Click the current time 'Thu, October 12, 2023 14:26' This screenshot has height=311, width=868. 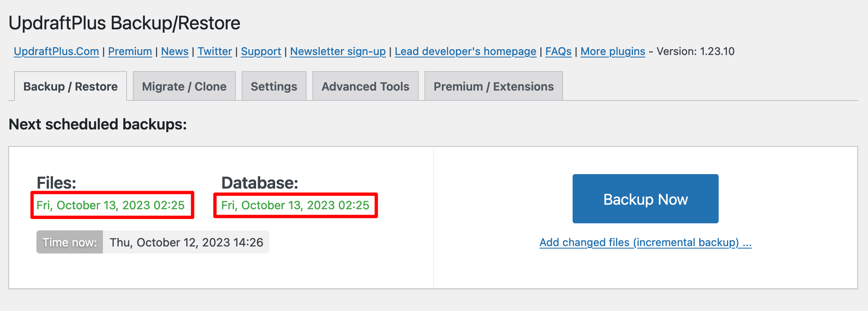[186, 242]
